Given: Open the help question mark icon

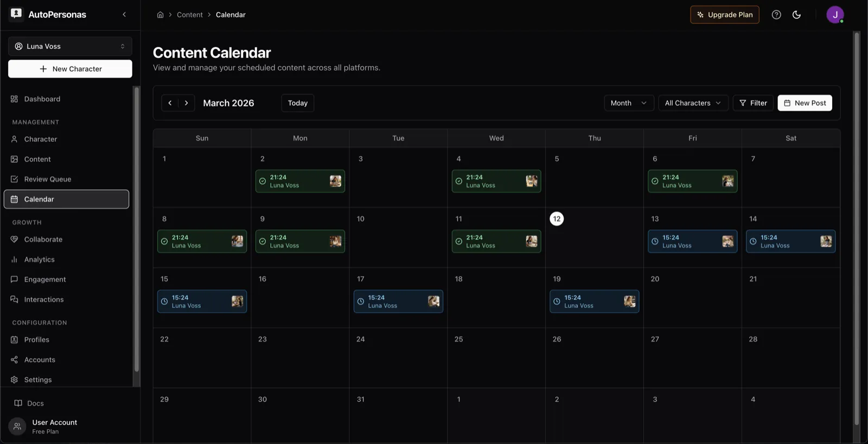Looking at the screenshot, I should (776, 15).
